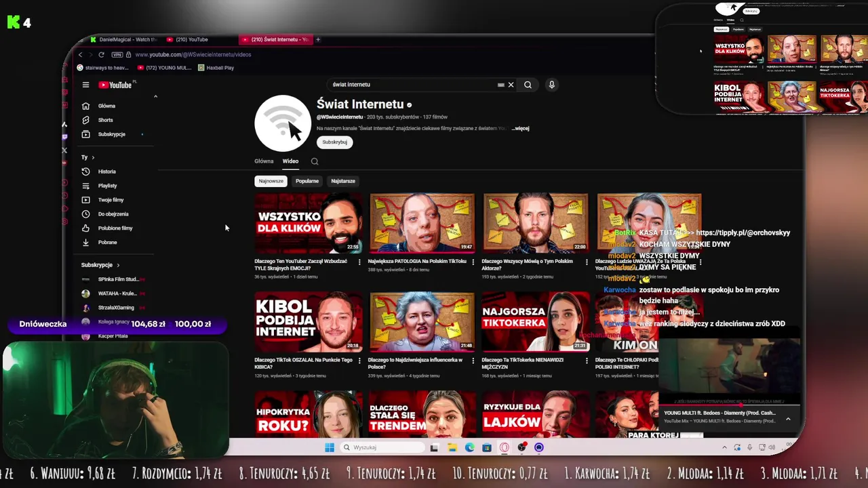Open Microsoft Store from the taskbar

[x=487, y=447]
